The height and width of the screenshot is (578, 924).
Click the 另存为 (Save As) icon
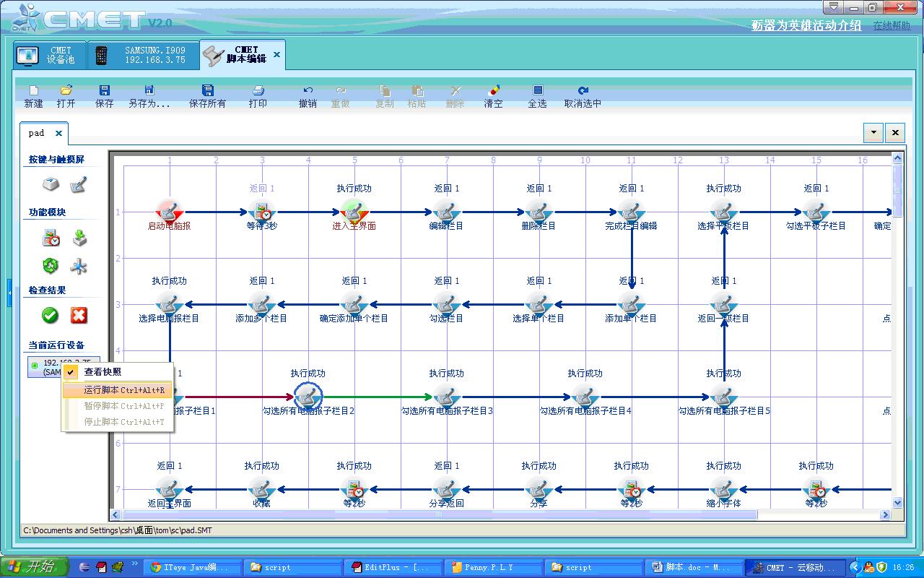(x=149, y=90)
